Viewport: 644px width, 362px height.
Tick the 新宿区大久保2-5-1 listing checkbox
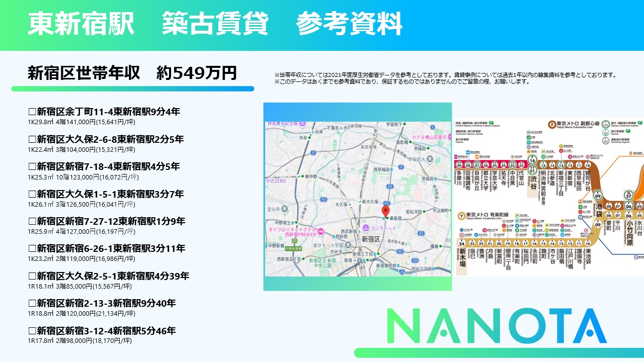(32, 276)
